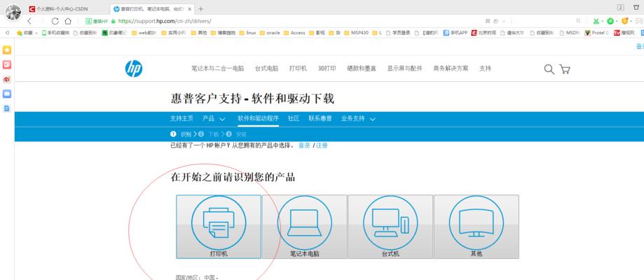The image size is (644, 280).
Task: Close the HP support tab
Action: [189, 8]
